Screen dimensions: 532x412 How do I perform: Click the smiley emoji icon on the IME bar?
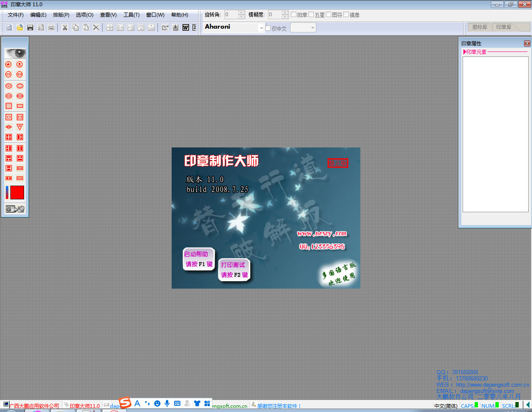tap(157, 403)
